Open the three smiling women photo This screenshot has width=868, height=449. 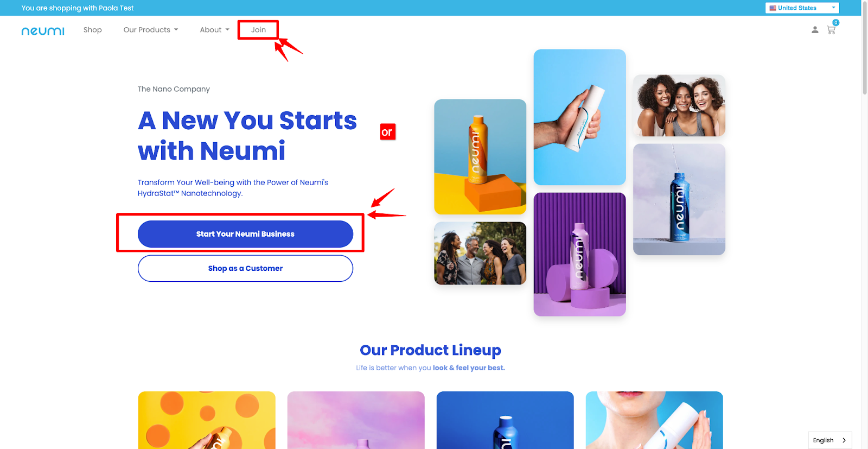click(679, 105)
